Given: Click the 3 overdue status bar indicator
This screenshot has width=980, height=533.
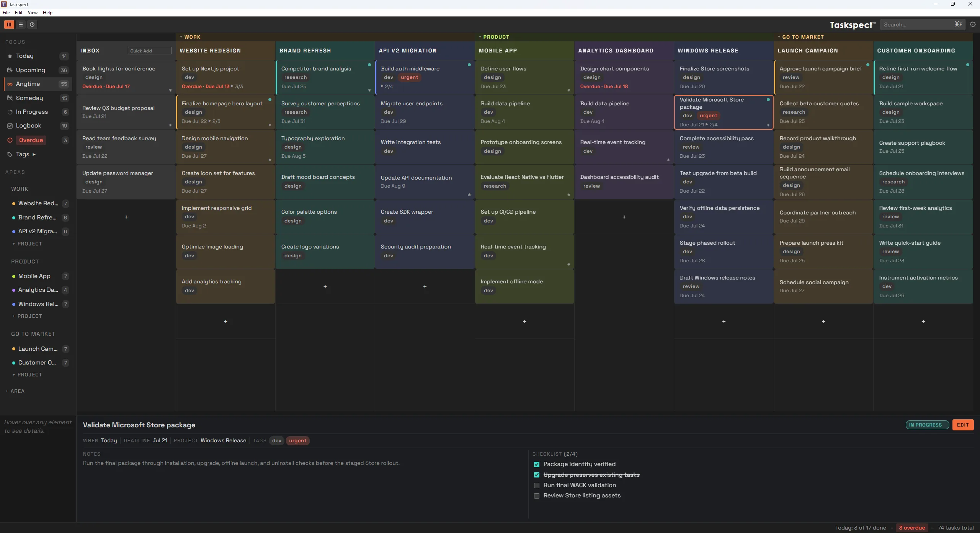Looking at the screenshot, I should point(912,528).
